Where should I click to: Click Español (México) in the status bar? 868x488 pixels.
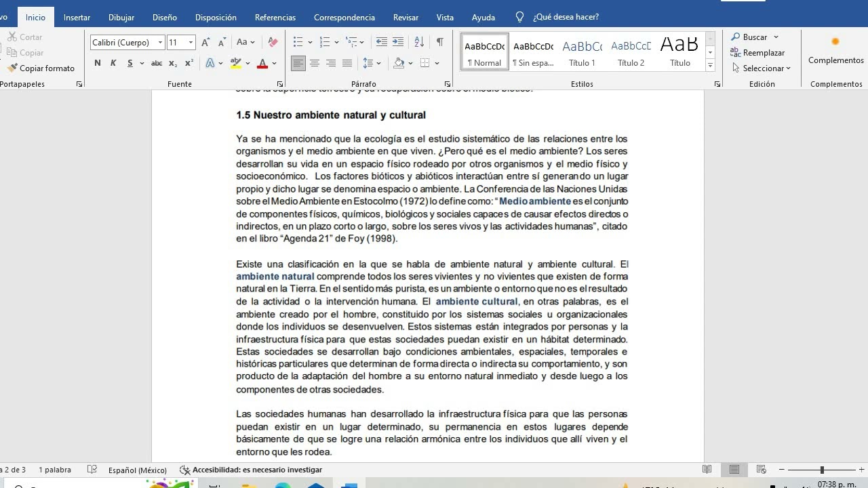pyautogui.click(x=138, y=469)
